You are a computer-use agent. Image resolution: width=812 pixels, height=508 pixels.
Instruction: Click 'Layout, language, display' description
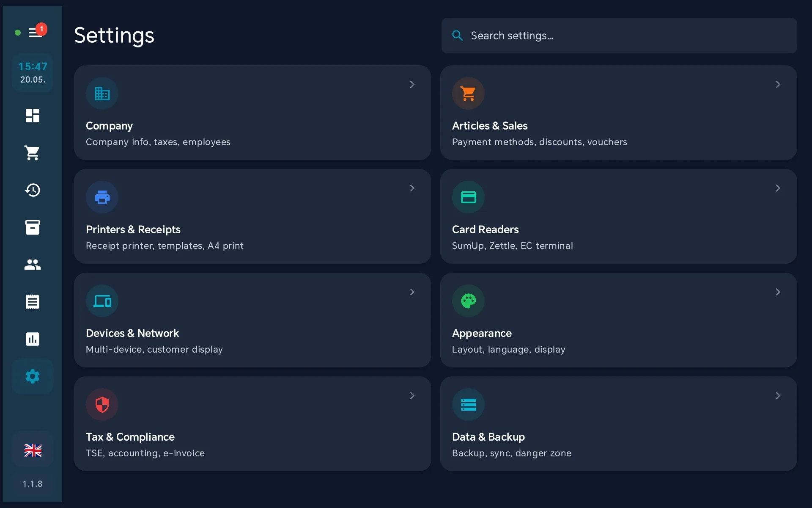pos(509,349)
